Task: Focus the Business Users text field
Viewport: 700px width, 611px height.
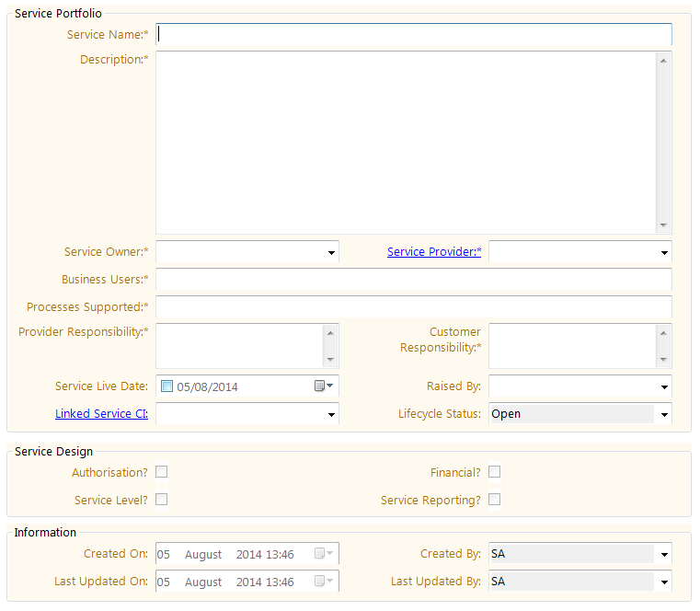Action: tap(414, 280)
